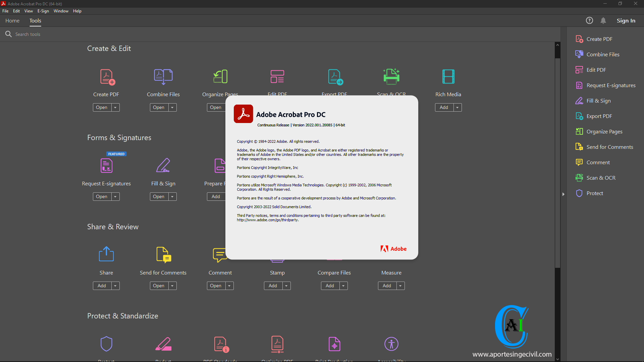Expand the Create PDF dropdown arrow
The width and height of the screenshot is (644, 362).
[x=115, y=107]
